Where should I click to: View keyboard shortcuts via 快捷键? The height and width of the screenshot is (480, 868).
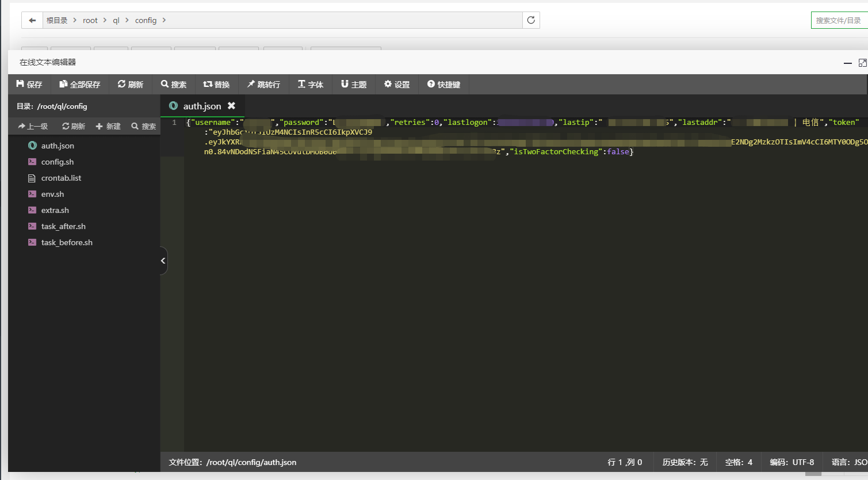[x=443, y=84]
